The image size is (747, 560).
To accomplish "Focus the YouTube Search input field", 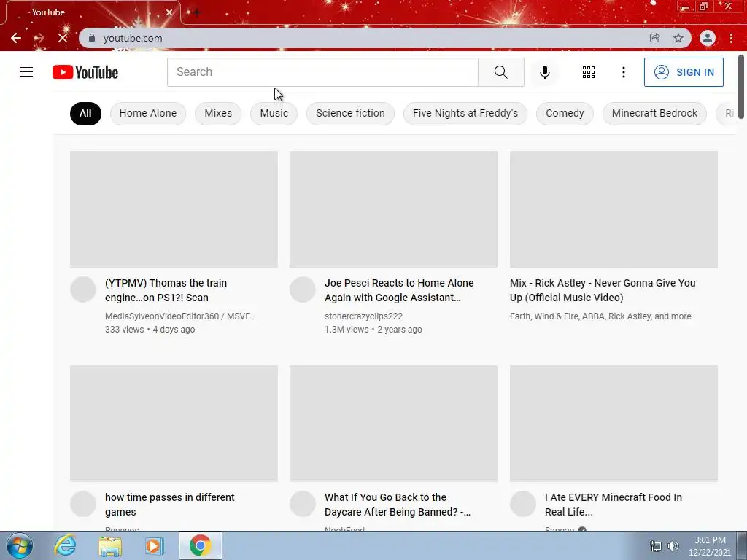I will pyautogui.click(x=322, y=72).
